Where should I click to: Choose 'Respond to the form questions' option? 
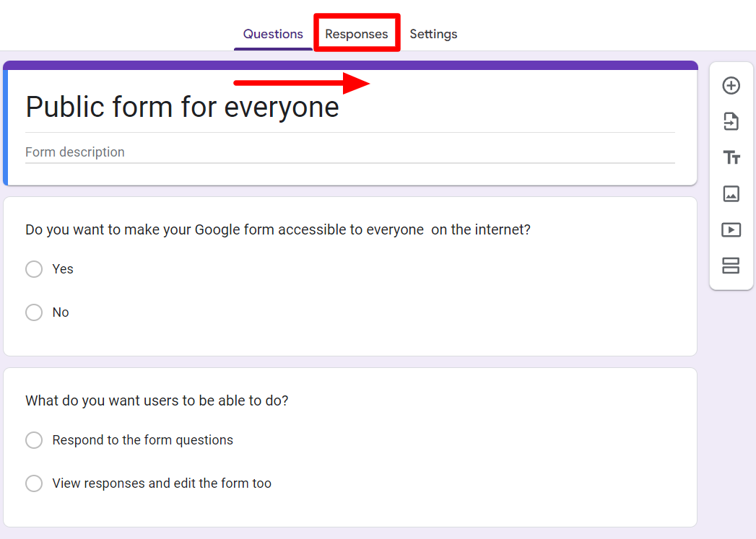tap(34, 439)
